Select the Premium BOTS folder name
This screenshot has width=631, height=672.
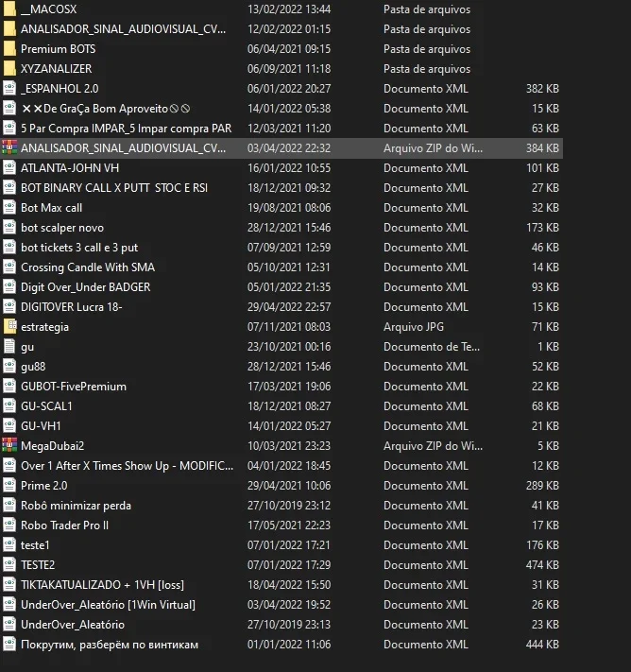[58, 49]
